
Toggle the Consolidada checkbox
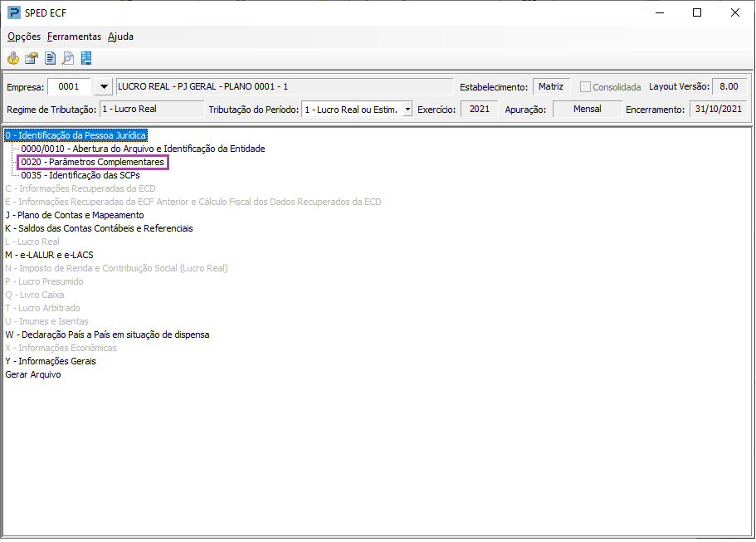[585, 87]
